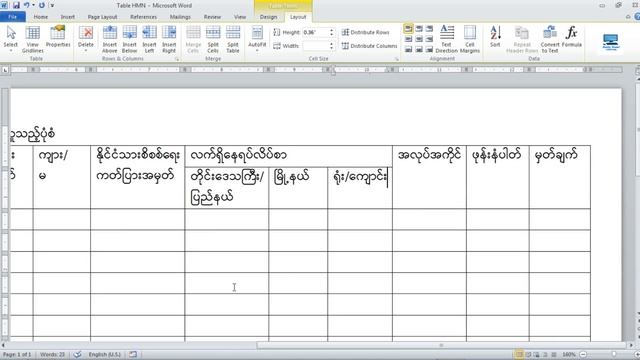The image size is (640, 360).
Task: Switch to the Review tab
Action: (212, 17)
